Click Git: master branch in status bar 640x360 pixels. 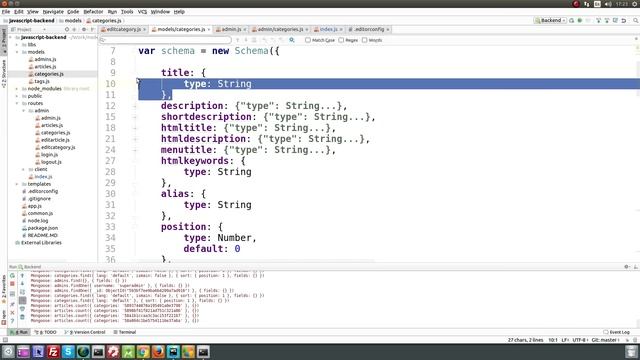(605, 340)
